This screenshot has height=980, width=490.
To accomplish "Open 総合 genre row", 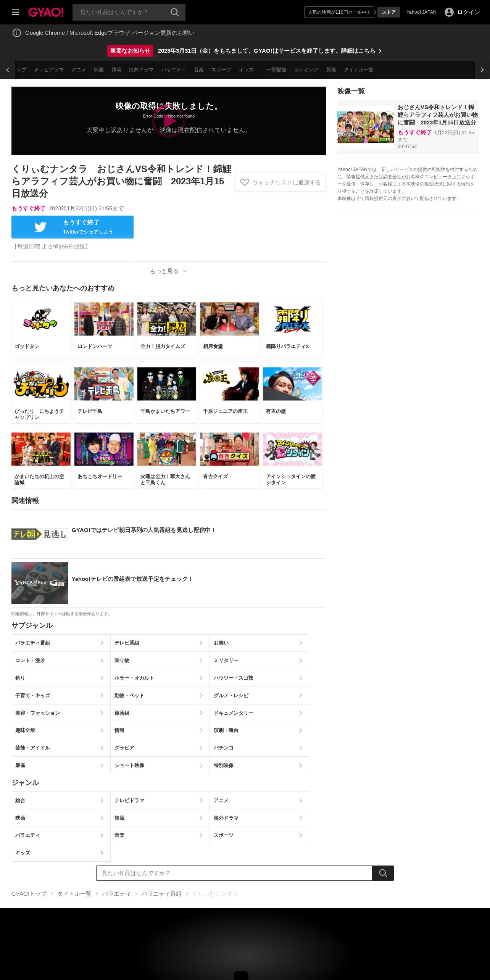I will click(61, 801).
